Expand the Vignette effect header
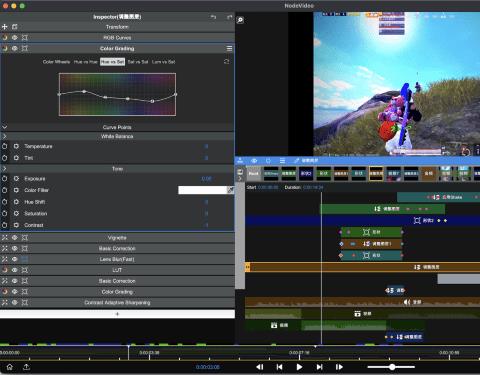 117,238
